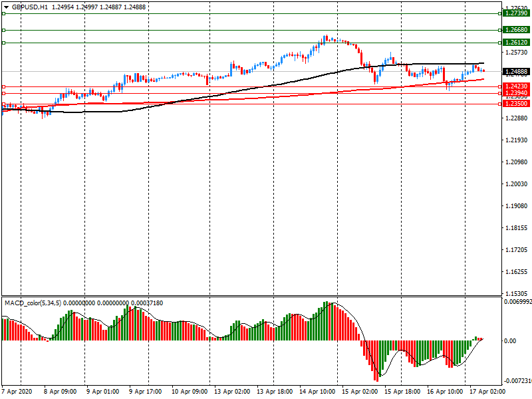
Task: Click the red 1.24230 price label
Action: tap(516, 86)
